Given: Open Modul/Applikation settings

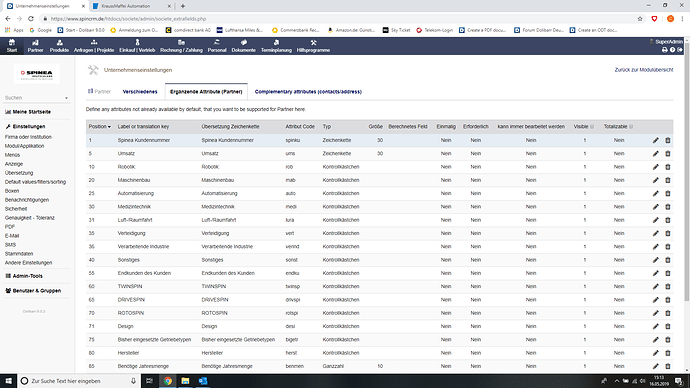Looking at the screenshot, I should [24, 146].
